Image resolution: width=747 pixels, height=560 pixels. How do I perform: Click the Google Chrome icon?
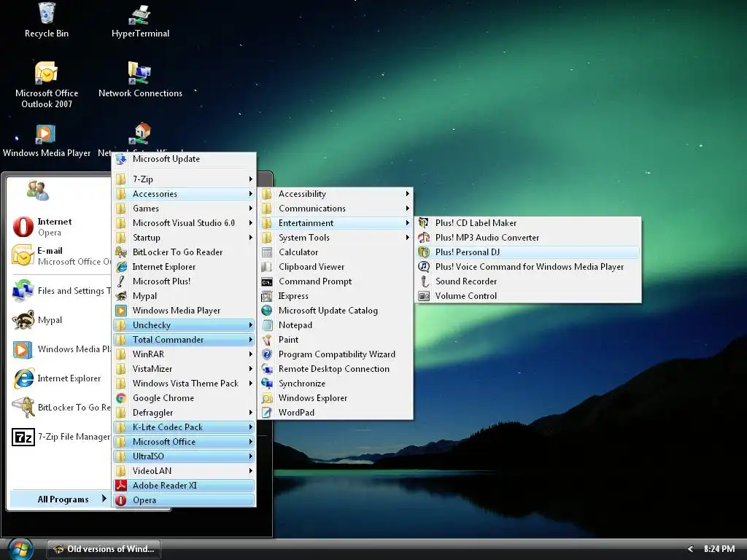pos(121,398)
